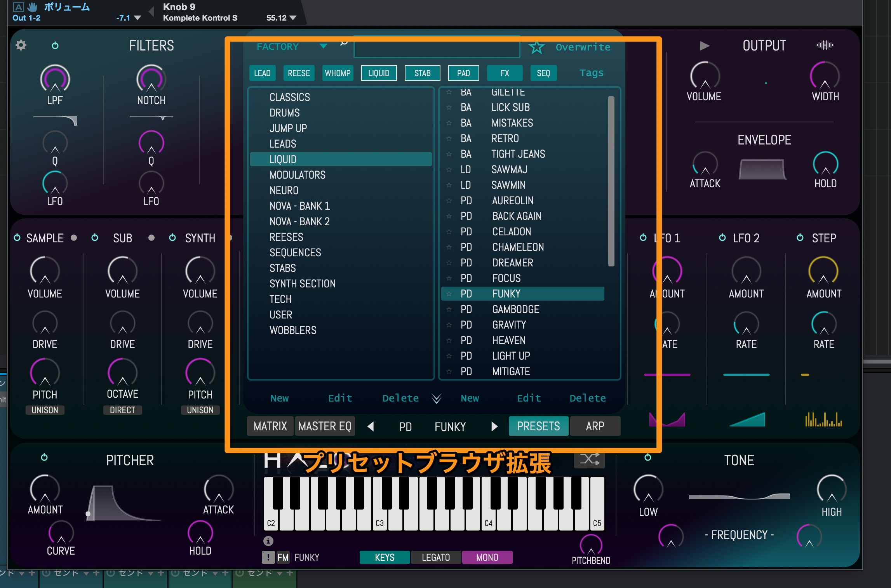Switch to the MATRIX tab

tap(270, 426)
